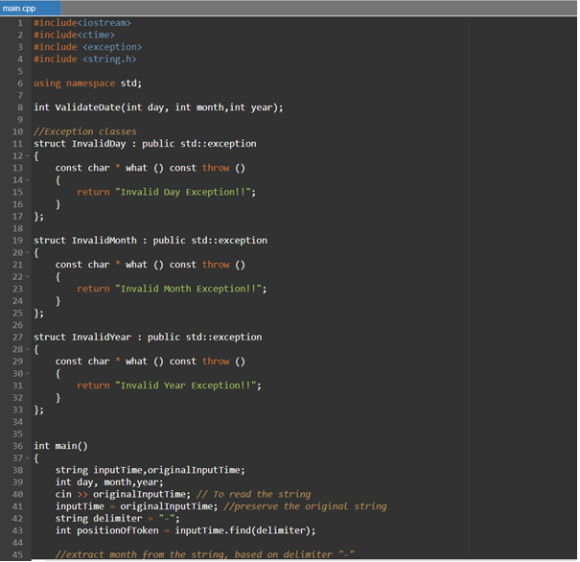
Task: Click on "#include <string.h>" line
Action: pyautogui.click(x=85, y=59)
